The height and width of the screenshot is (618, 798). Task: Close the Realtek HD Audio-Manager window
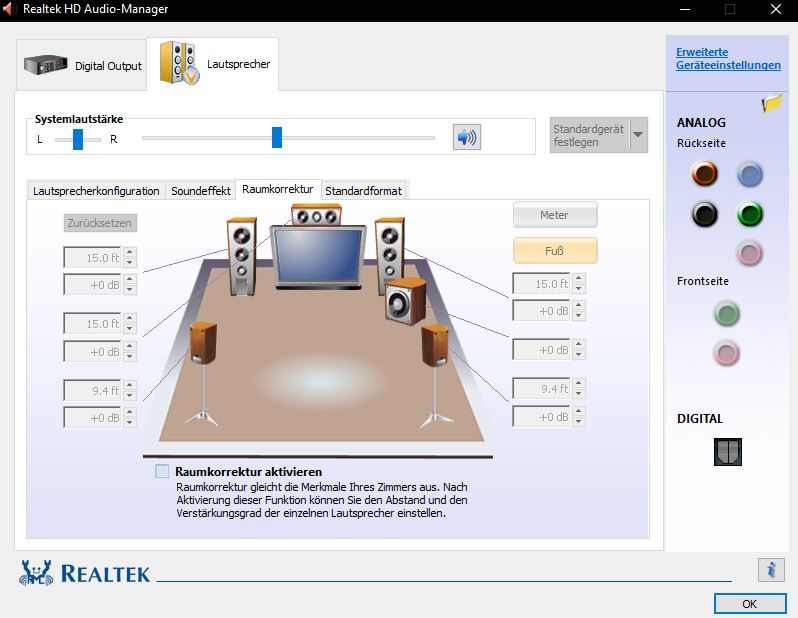tap(776, 9)
